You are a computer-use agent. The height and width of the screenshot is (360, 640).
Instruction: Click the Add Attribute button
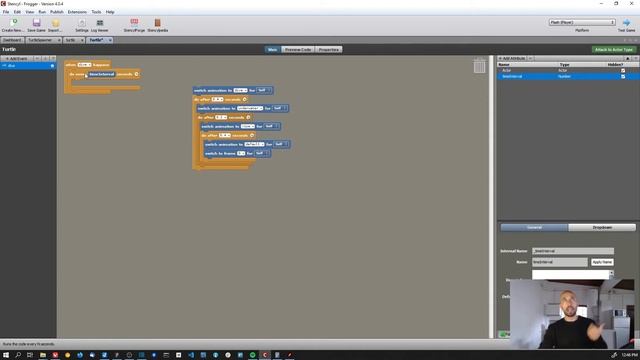pos(512,58)
